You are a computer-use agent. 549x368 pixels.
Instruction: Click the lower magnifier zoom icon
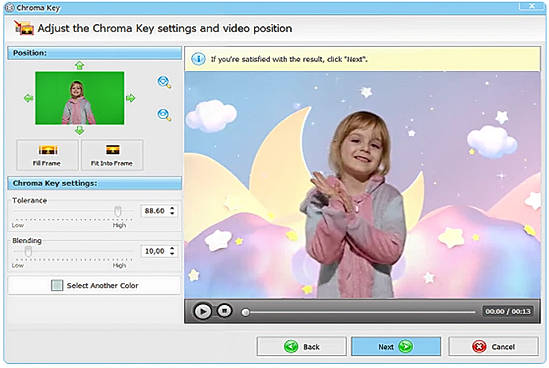tap(164, 114)
